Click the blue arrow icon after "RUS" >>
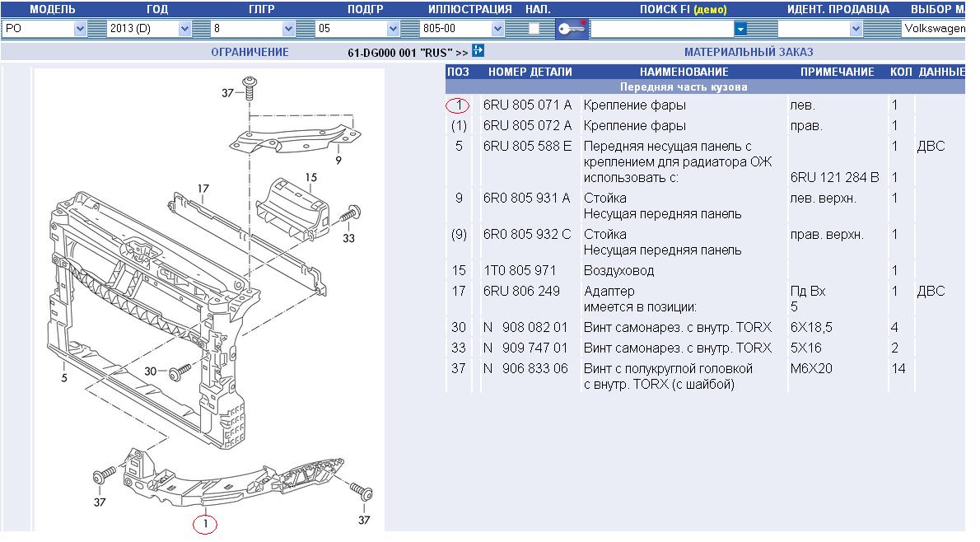Screen dimensions: 980x542 [x=478, y=51]
